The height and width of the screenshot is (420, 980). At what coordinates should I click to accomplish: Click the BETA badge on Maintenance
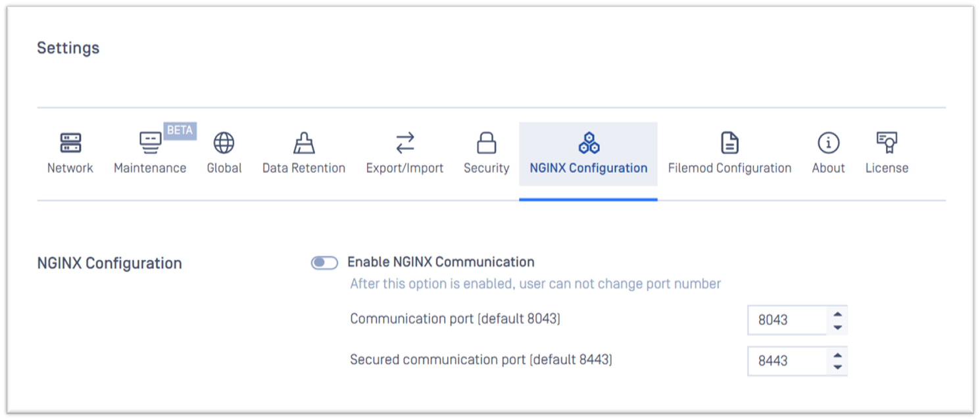(180, 130)
